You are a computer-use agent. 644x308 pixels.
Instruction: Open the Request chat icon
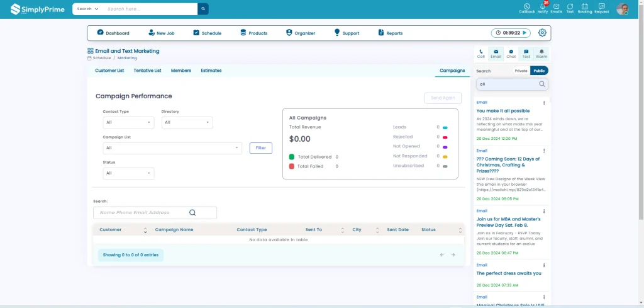601,8
